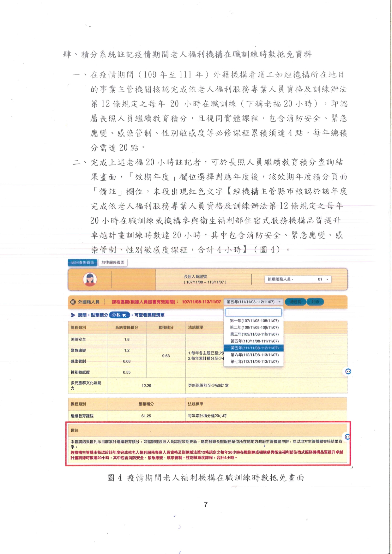Click the 感染管制 row label

coord(78,361)
